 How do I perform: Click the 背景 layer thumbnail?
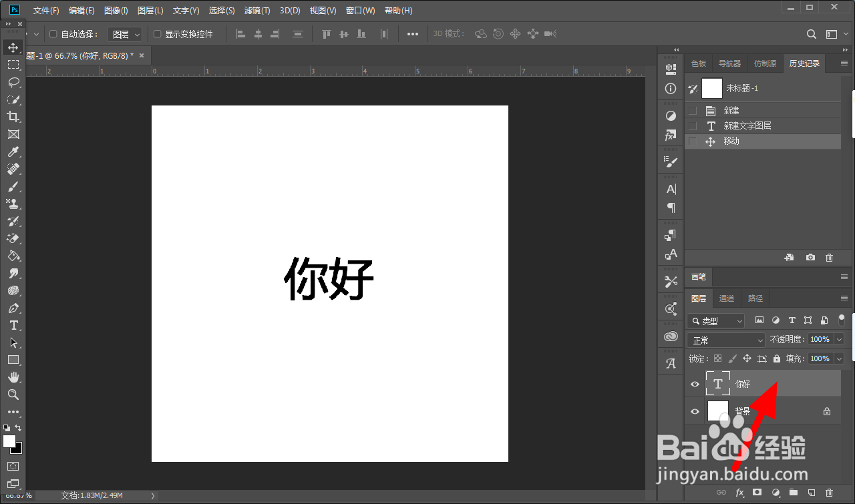[x=718, y=411]
